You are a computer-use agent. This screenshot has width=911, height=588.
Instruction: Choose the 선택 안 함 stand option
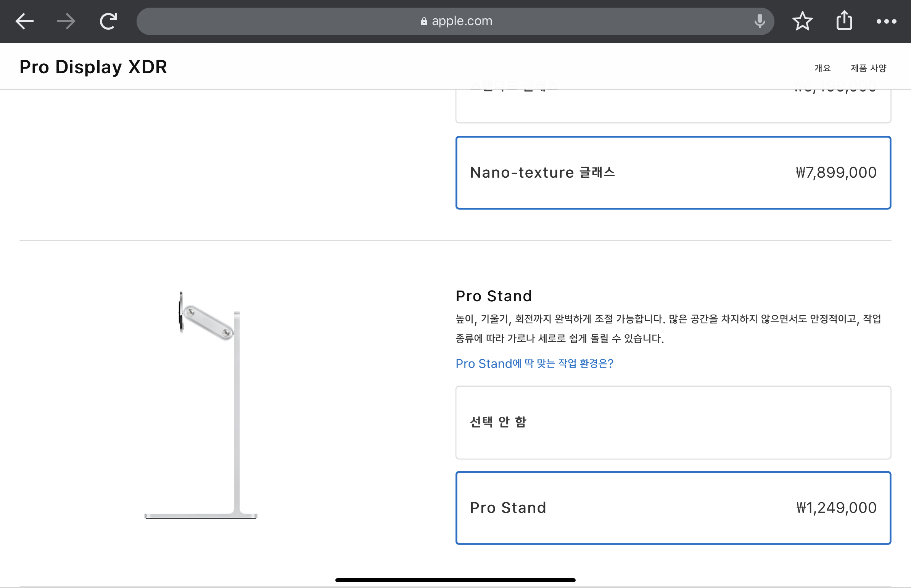click(673, 422)
